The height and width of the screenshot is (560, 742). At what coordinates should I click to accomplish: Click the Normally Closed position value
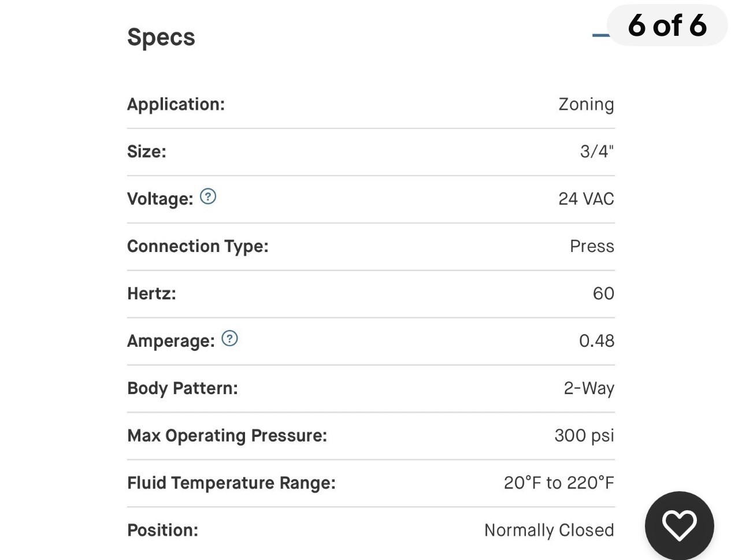click(x=549, y=530)
